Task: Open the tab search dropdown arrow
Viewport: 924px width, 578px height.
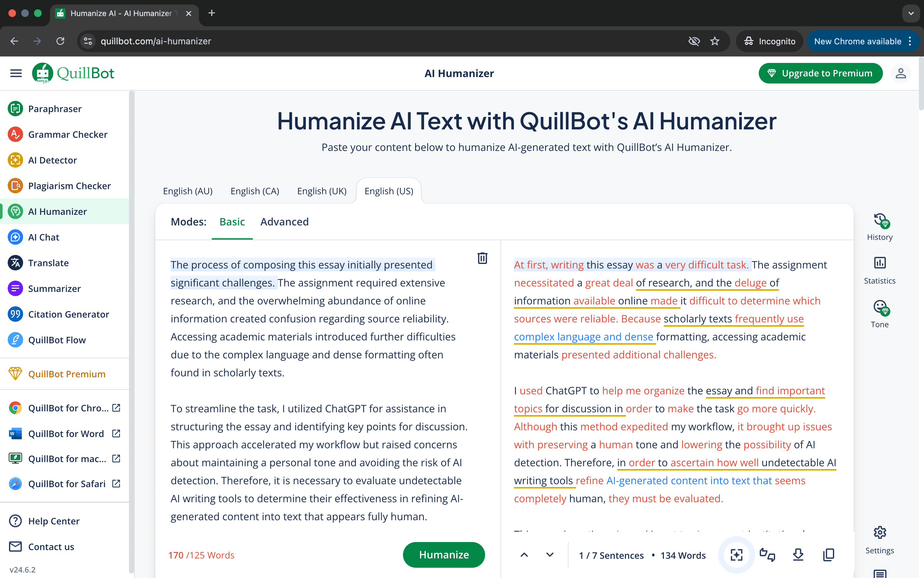Action: click(x=911, y=13)
